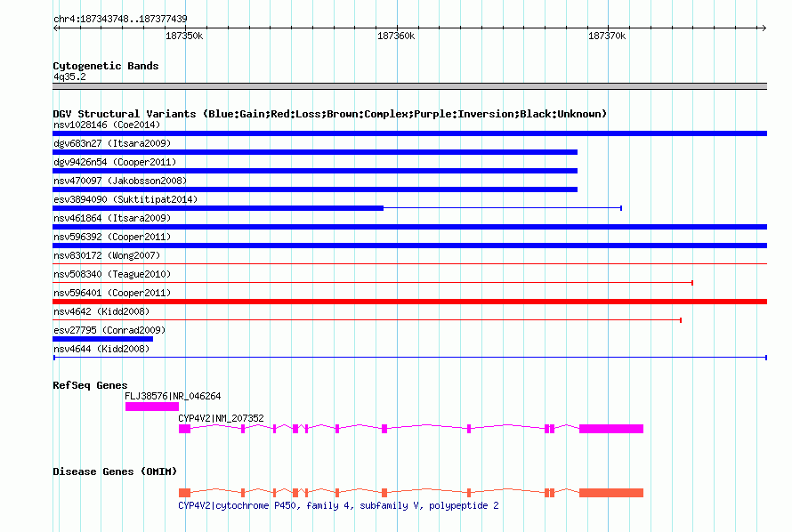Click the dgv683n27 (Itsara2009) label
Screen dimensions: 792x532
pyautogui.click(x=112, y=143)
